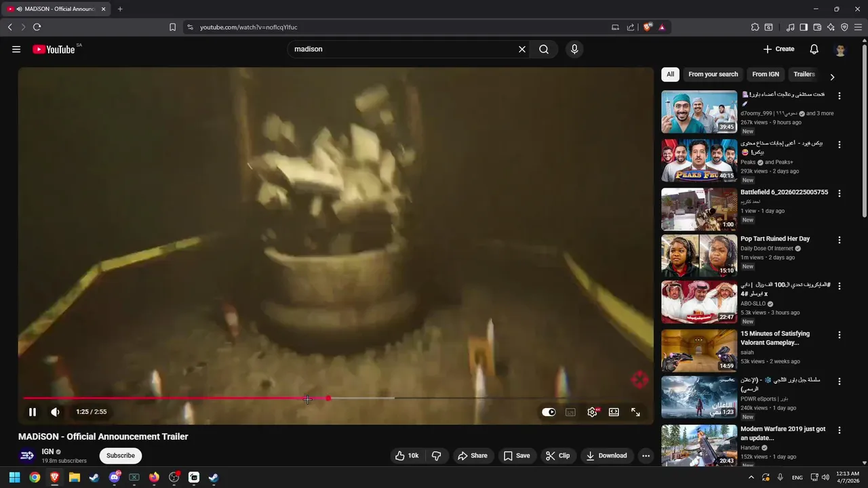Enter full screen mode
Viewport: 868px width, 488px height.
point(635,412)
